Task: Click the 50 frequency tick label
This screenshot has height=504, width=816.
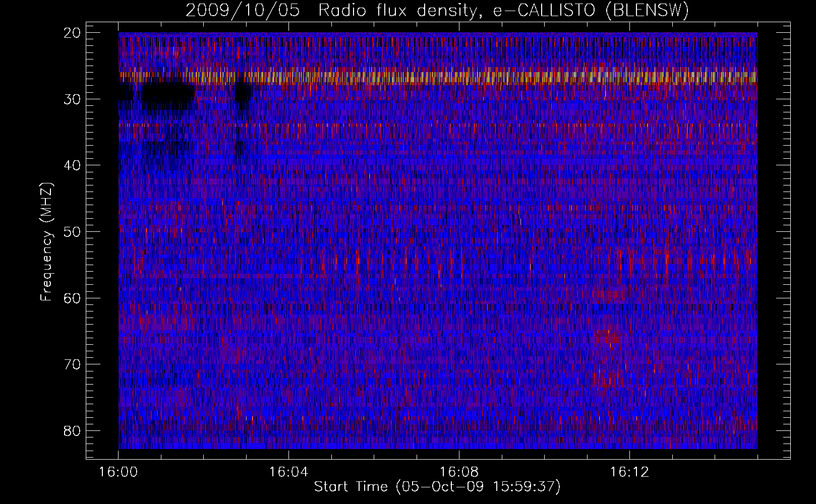Action: (x=73, y=232)
